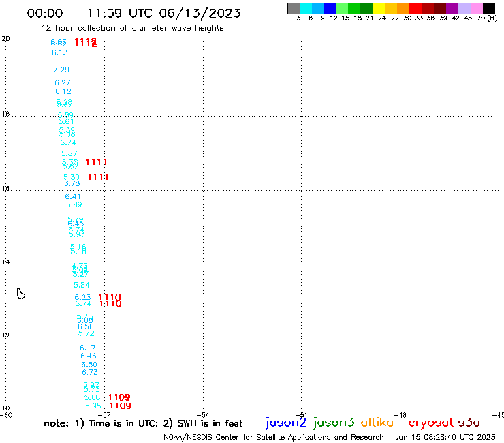Click the -57 longitude axis label
The width and height of the screenshot is (504, 443).
104,415
